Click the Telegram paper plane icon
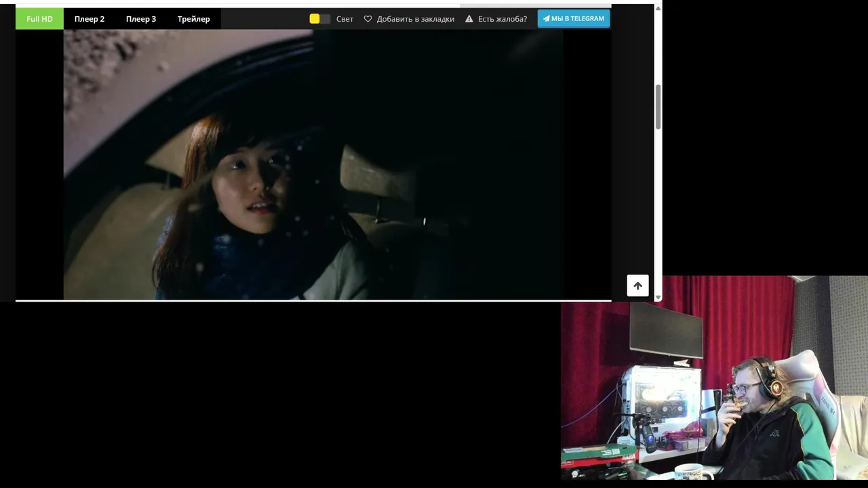The height and width of the screenshot is (488, 868). (547, 18)
